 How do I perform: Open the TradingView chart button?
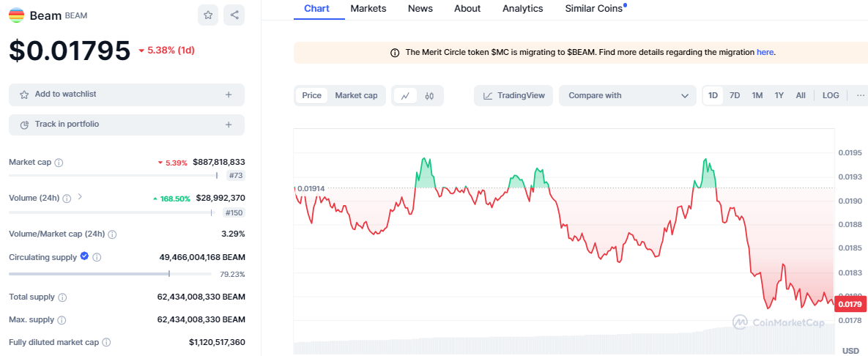(514, 95)
